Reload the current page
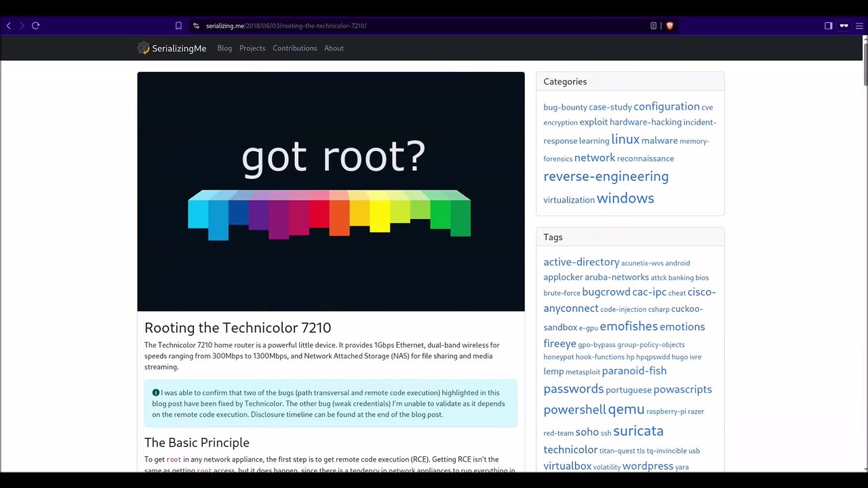 pos(36,26)
